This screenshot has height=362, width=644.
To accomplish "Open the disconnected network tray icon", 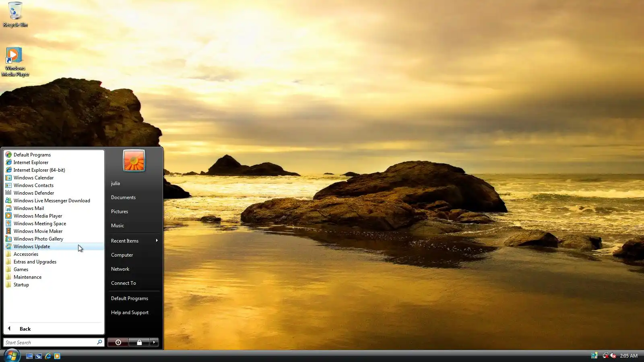I will (605, 356).
